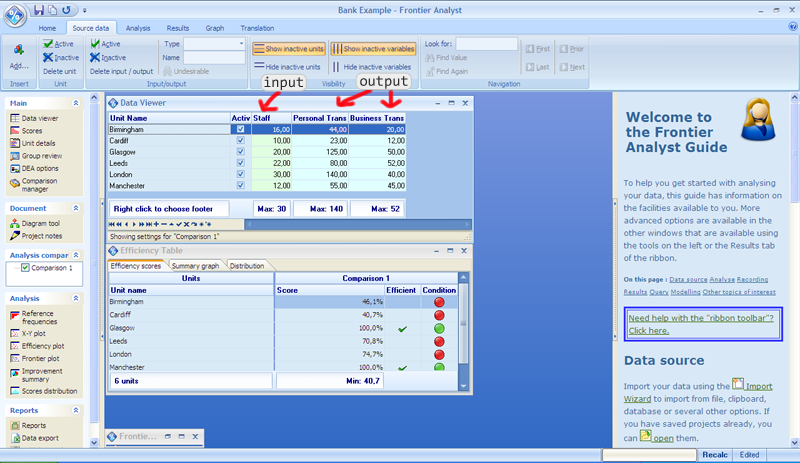Open the Analysis ribbon tab
The height and width of the screenshot is (463, 800).
coord(138,28)
